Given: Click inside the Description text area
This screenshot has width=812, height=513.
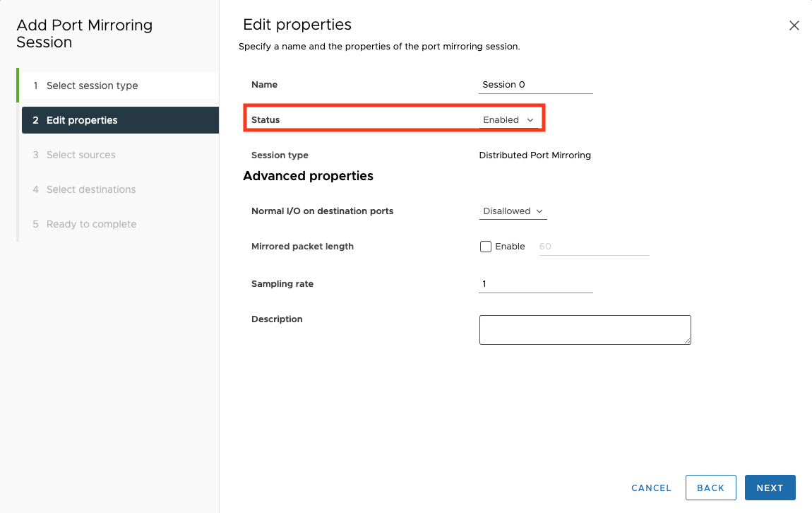Looking at the screenshot, I should click(584, 329).
